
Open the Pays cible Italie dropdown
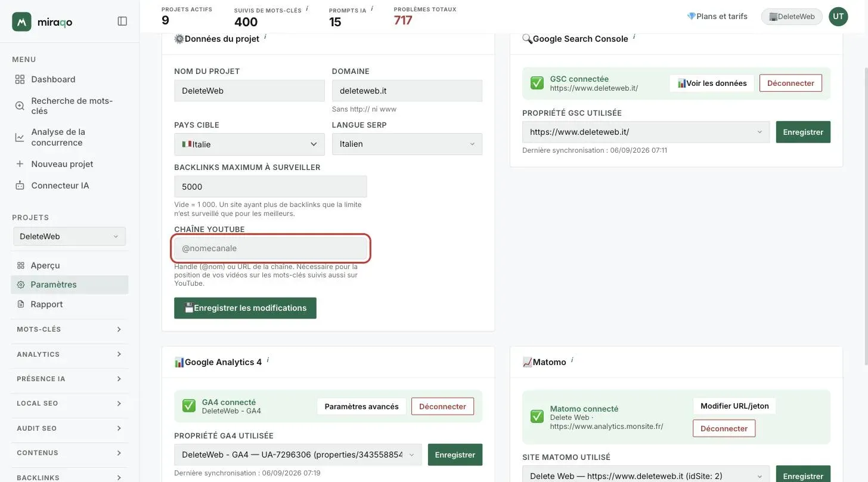tap(249, 144)
